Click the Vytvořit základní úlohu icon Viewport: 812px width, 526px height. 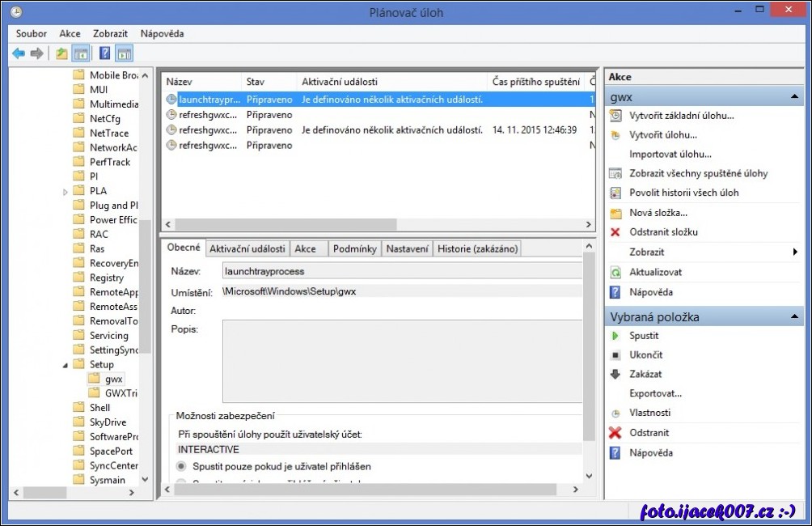point(615,116)
